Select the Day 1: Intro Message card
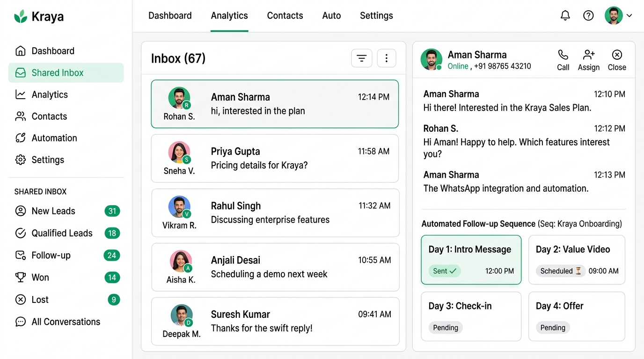This screenshot has width=644, height=359. coord(471,260)
